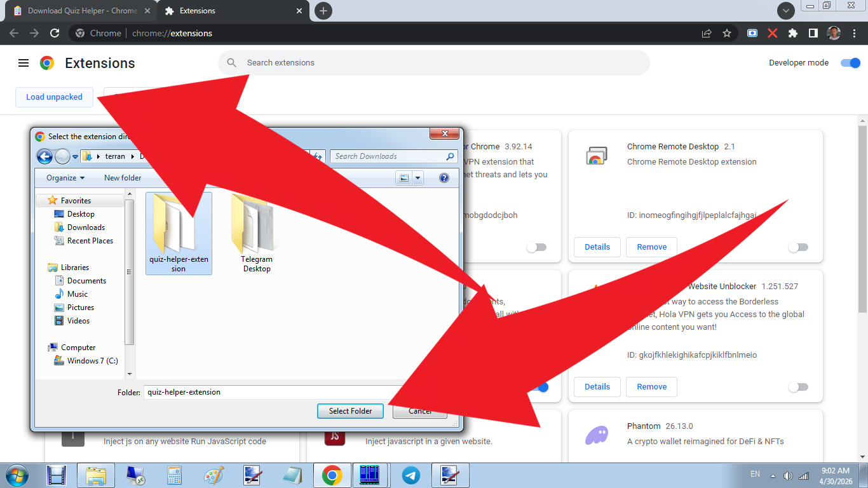868x488 pixels.
Task: Open Chrome's three-dot customize menu
Action: (x=853, y=33)
